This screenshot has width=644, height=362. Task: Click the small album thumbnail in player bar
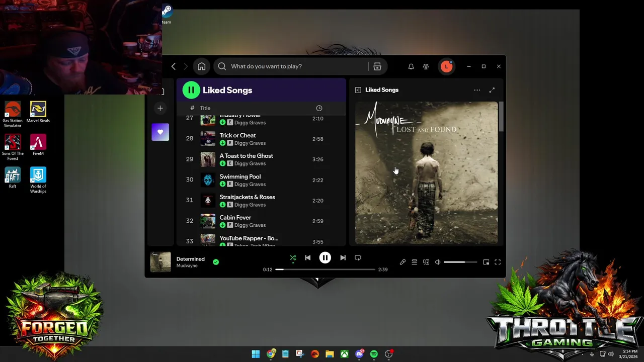[160, 262]
